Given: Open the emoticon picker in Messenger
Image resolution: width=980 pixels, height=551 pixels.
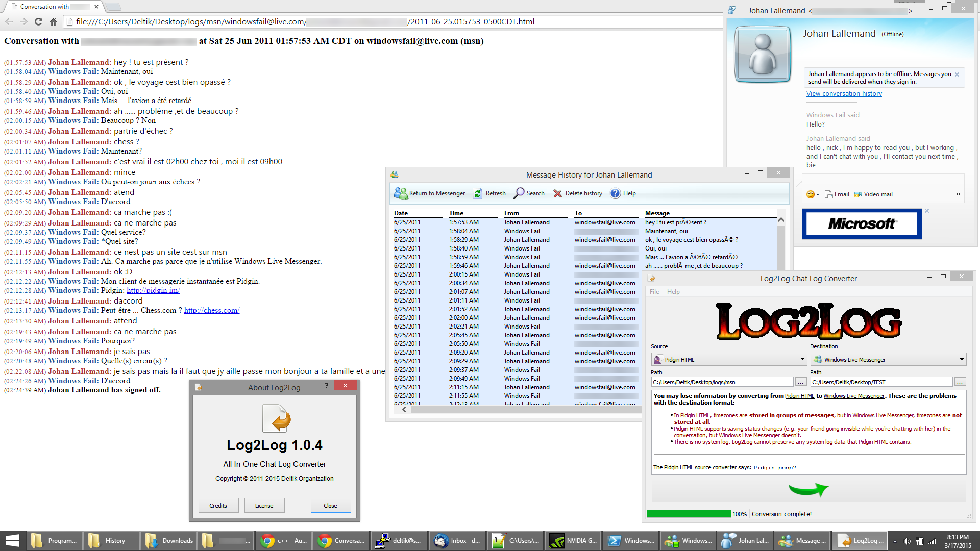Looking at the screenshot, I should [810, 194].
